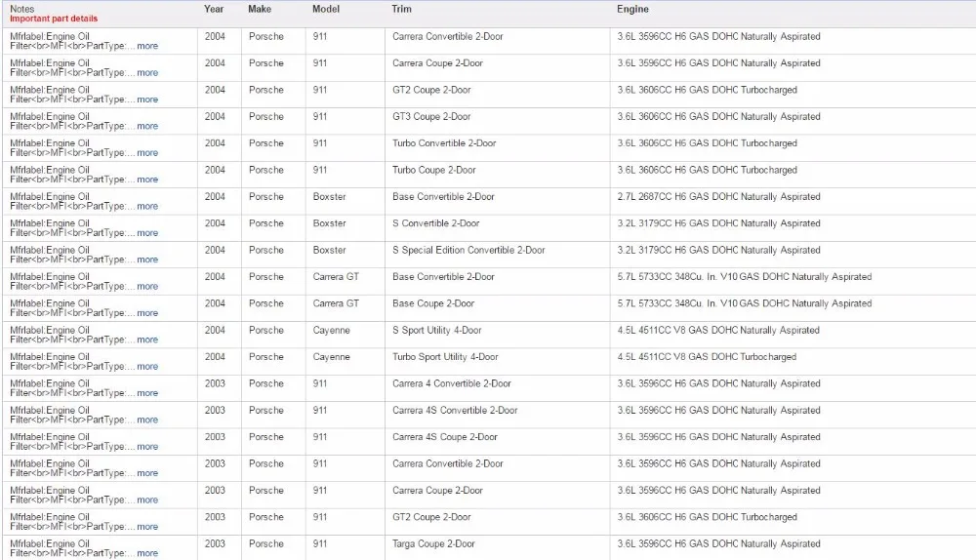Select 'Carrera GT' model cell in Base Coupe row

(336, 303)
